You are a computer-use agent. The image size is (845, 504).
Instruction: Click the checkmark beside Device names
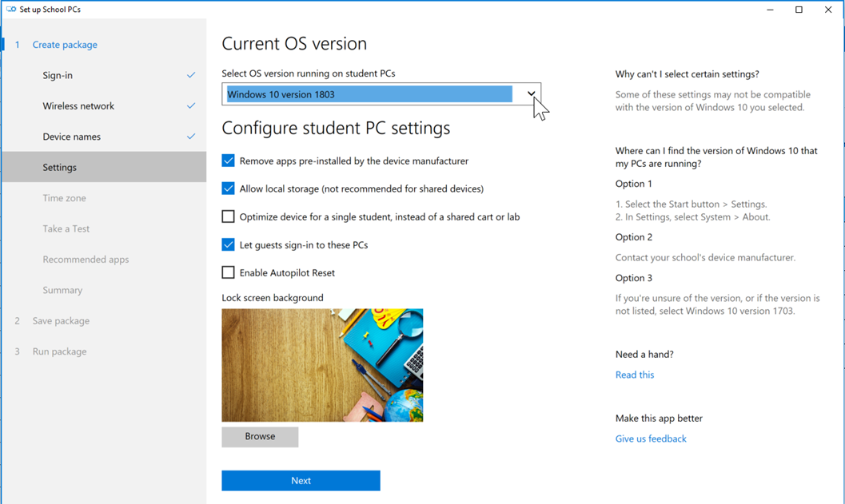point(191,137)
